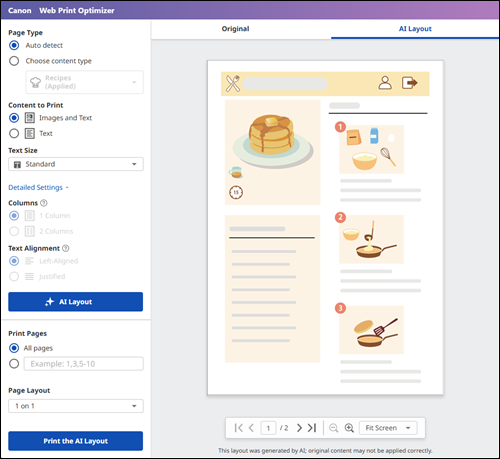
Task: Click the Canon logo text
Action: [20, 10]
